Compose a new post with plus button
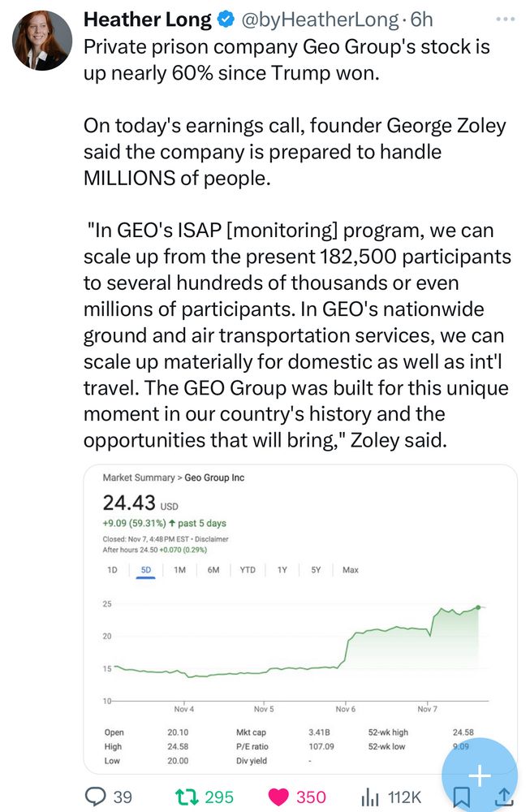The width and height of the screenshot is (530, 812). pyautogui.click(x=479, y=775)
